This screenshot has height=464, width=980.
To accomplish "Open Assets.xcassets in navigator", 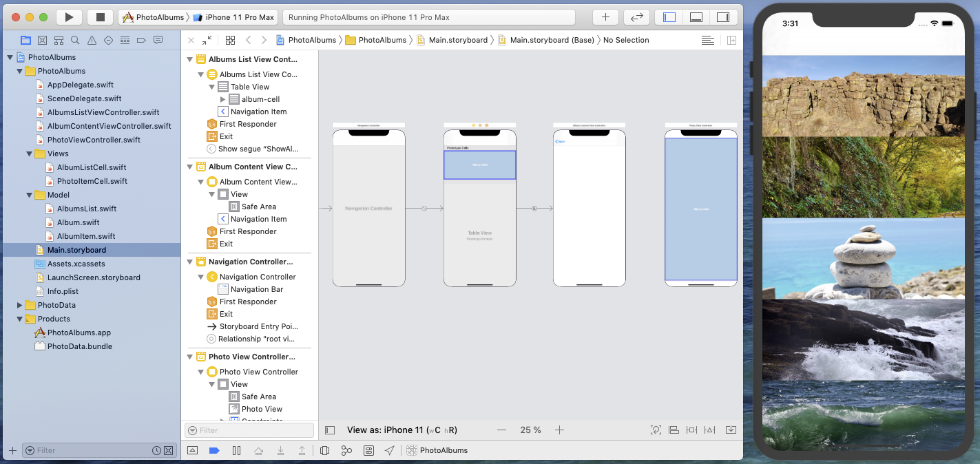I will click(76, 264).
